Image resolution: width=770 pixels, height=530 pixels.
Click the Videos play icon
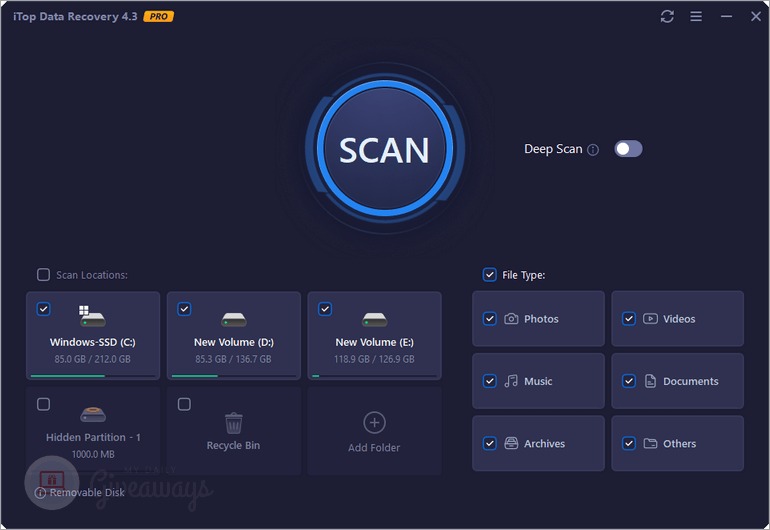tap(650, 319)
